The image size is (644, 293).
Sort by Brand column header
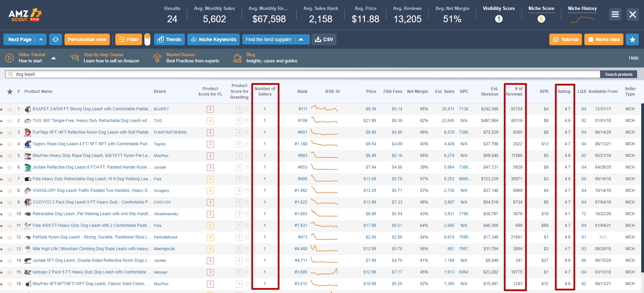click(x=160, y=91)
